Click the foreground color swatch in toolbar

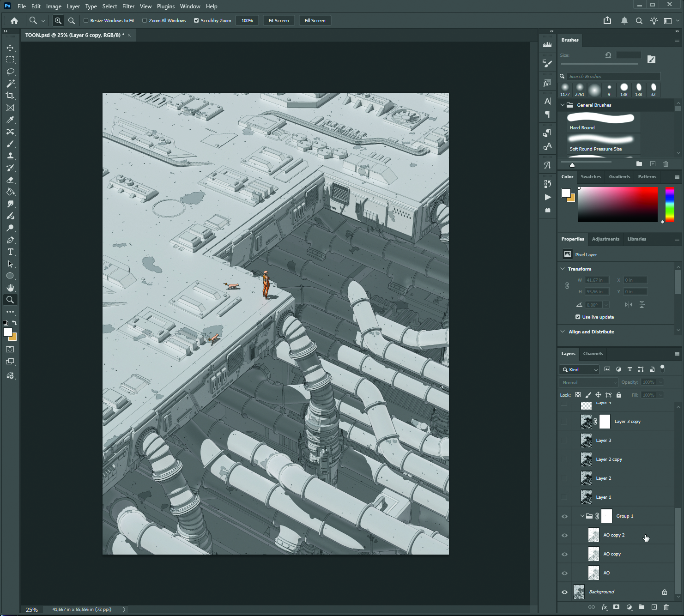tap(8, 332)
